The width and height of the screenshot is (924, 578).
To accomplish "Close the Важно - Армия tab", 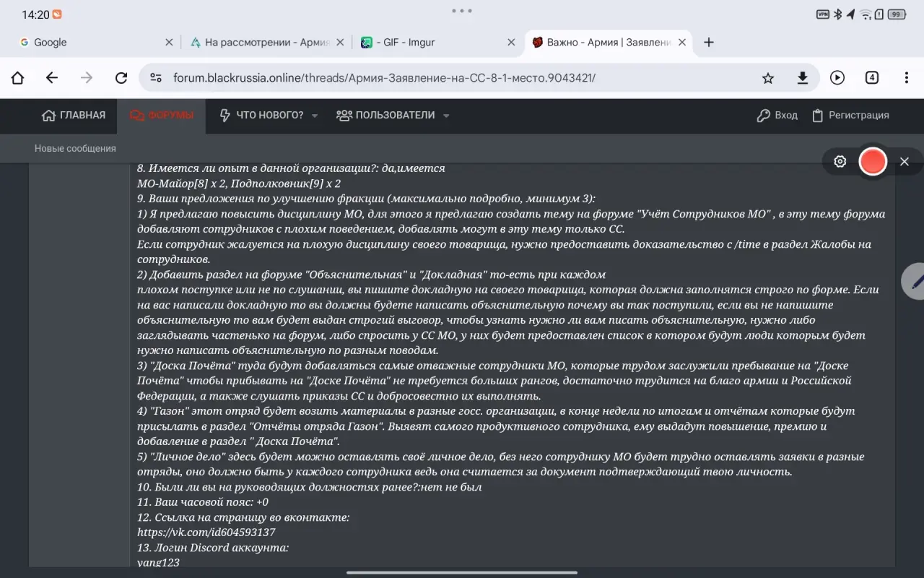I will click(x=682, y=43).
